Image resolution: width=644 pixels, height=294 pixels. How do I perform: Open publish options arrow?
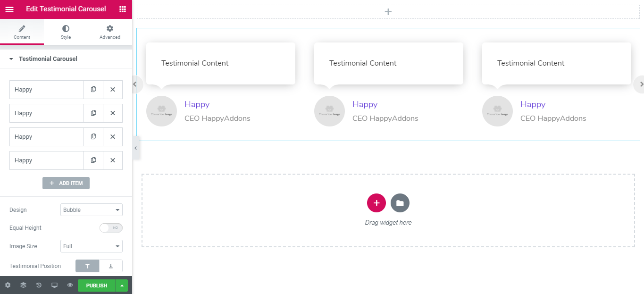point(122,286)
